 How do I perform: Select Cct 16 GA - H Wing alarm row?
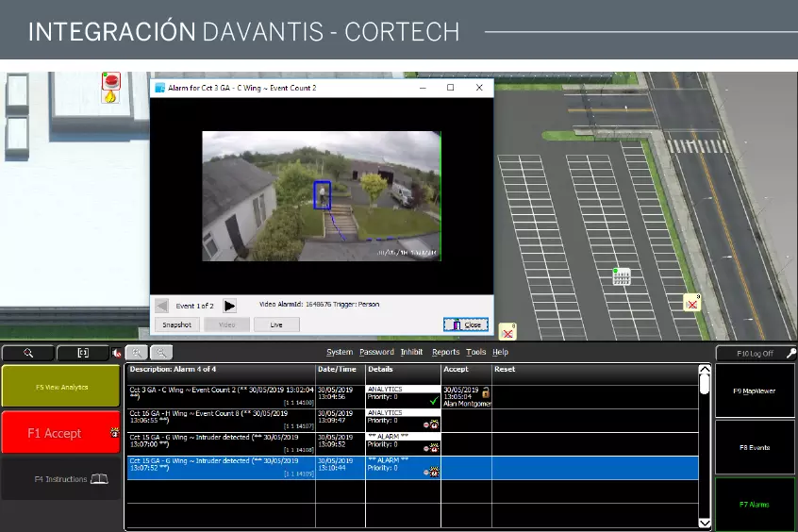click(x=412, y=421)
